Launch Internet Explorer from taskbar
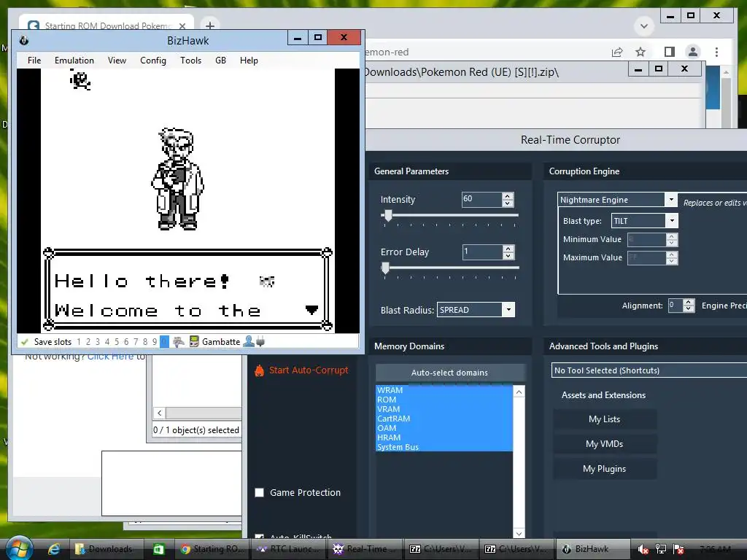Viewport: 747px width, 560px height. click(54, 549)
